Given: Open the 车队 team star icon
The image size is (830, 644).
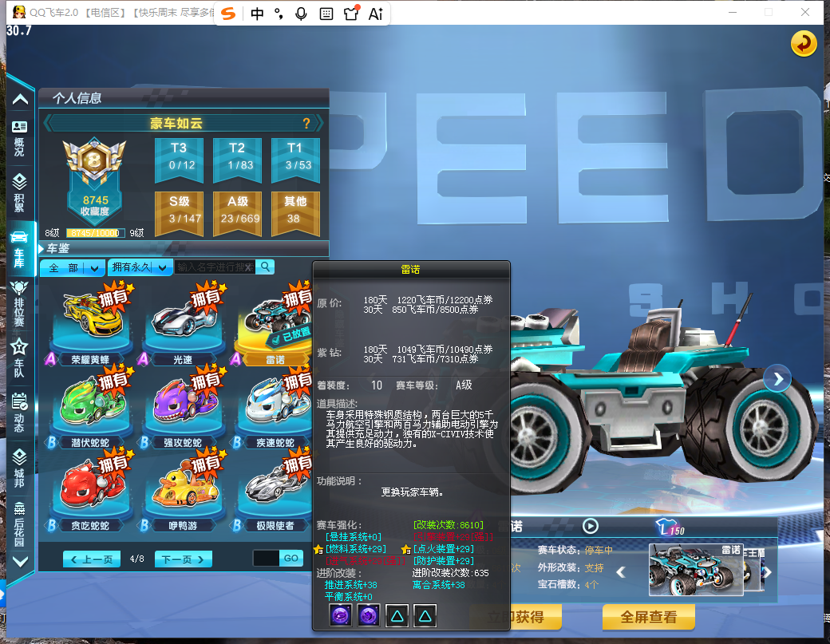Looking at the screenshot, I should (x=20, y=358).
